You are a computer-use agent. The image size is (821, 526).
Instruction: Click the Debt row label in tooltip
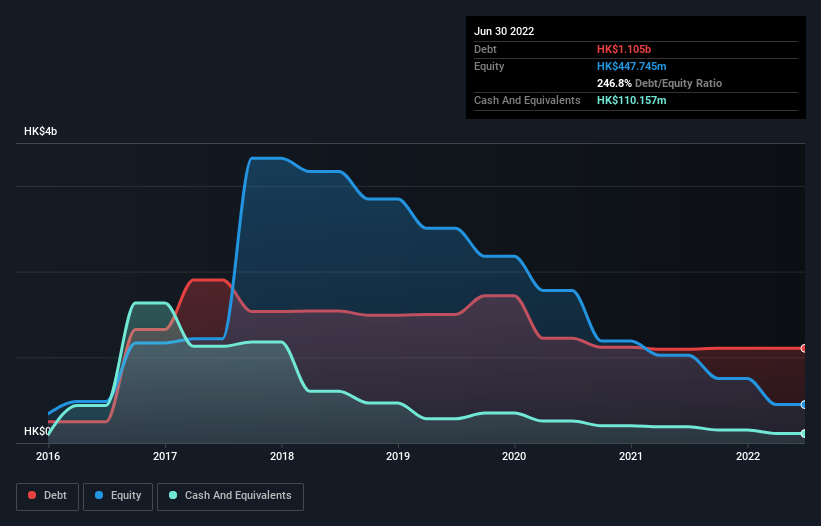point(485,49)
